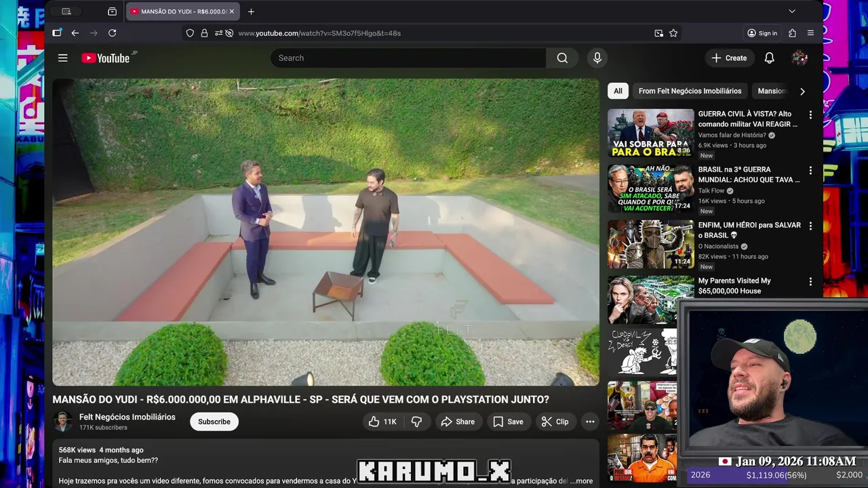This screenshot has width=868, height=488.
Task: Go forward with browser forward arrow
Action: tap(94, 33)
